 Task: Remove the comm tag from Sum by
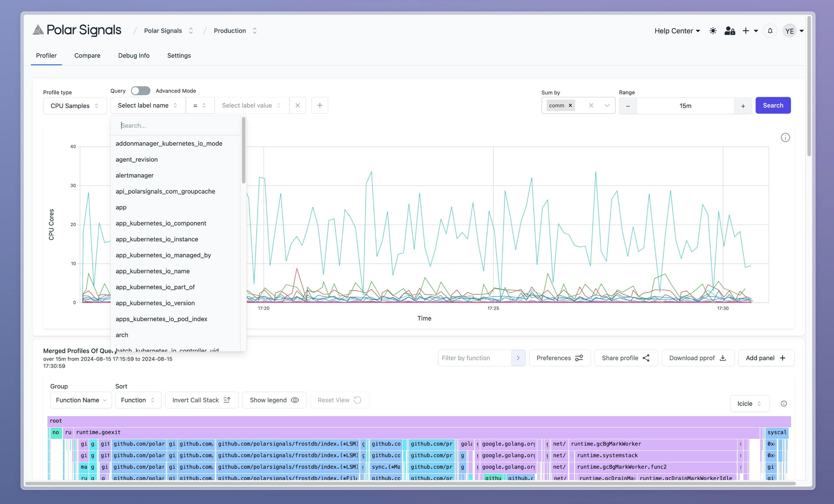click(x=570, y=105)
